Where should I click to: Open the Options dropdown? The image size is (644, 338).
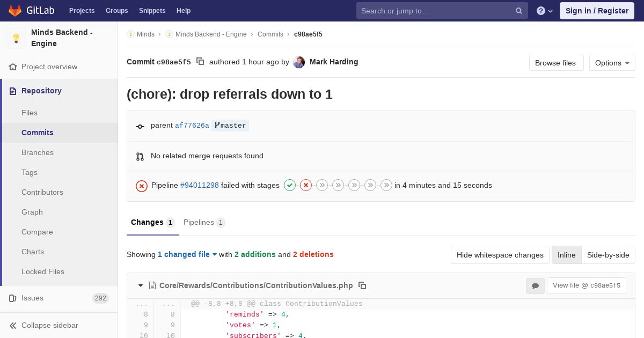click(612, 63)
